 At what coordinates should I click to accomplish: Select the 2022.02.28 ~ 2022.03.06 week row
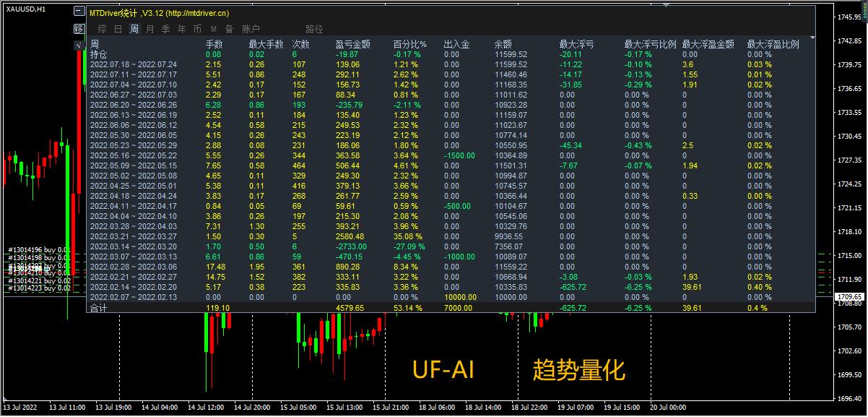point(451,267)
